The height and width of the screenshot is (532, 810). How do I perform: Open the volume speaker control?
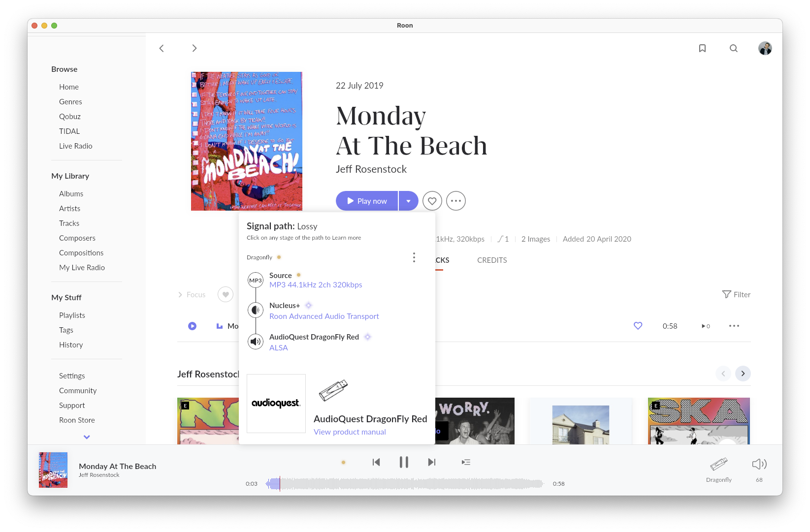[x=759, y=464]
